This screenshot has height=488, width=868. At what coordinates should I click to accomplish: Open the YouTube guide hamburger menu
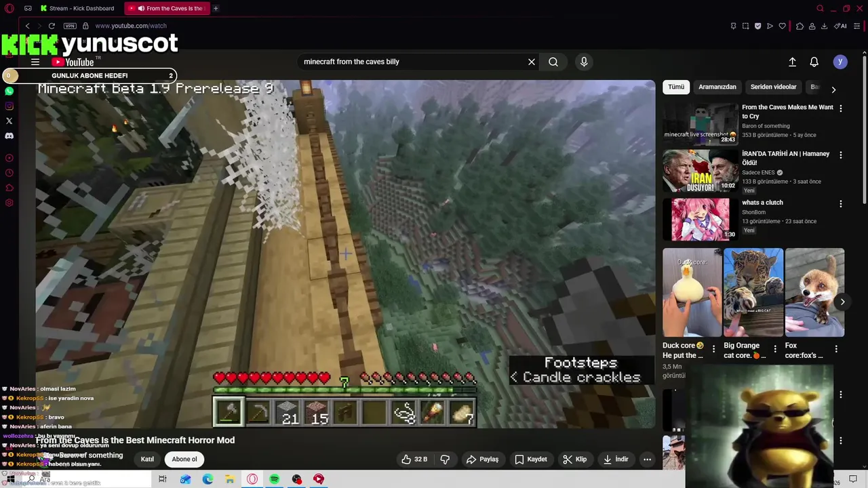tap(35, 62)
